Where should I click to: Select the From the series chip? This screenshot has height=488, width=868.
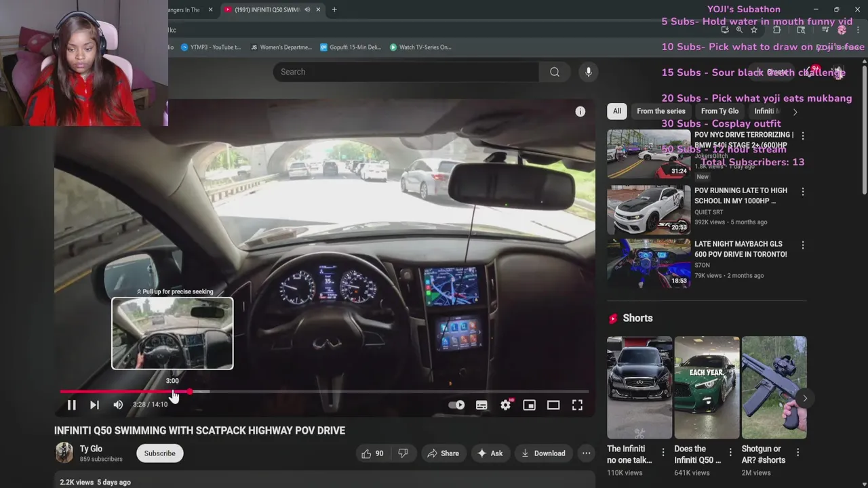[x=661, y=111]
